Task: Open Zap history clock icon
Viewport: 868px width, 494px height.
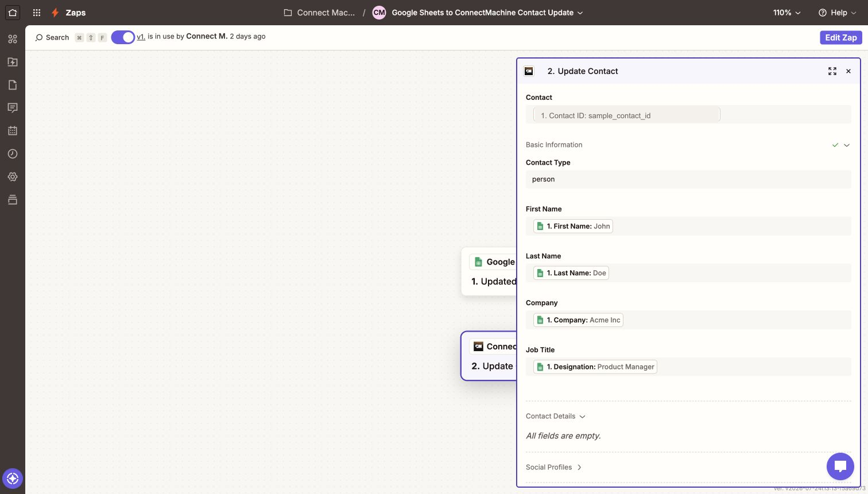Action: pos(13,154)
